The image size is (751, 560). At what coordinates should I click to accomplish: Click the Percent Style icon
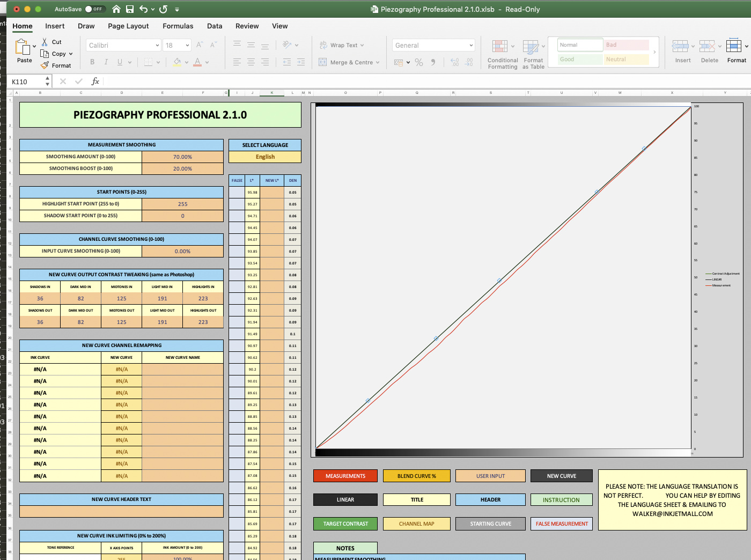pyautogui.click(x=419, y=62)
